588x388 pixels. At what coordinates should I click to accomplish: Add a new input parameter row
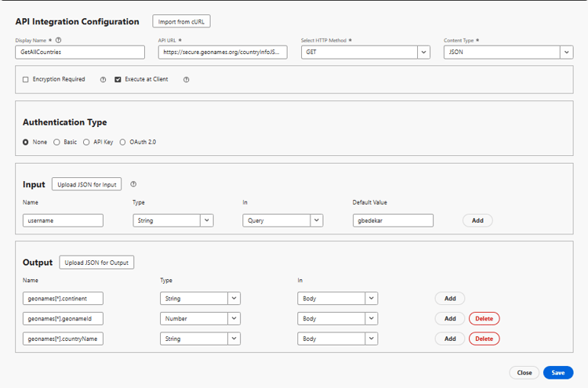pyautogui.click(x=477, y=220)
